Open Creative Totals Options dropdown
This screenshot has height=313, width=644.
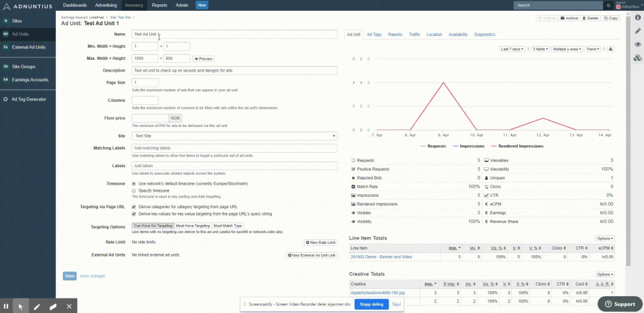point(604,275)
